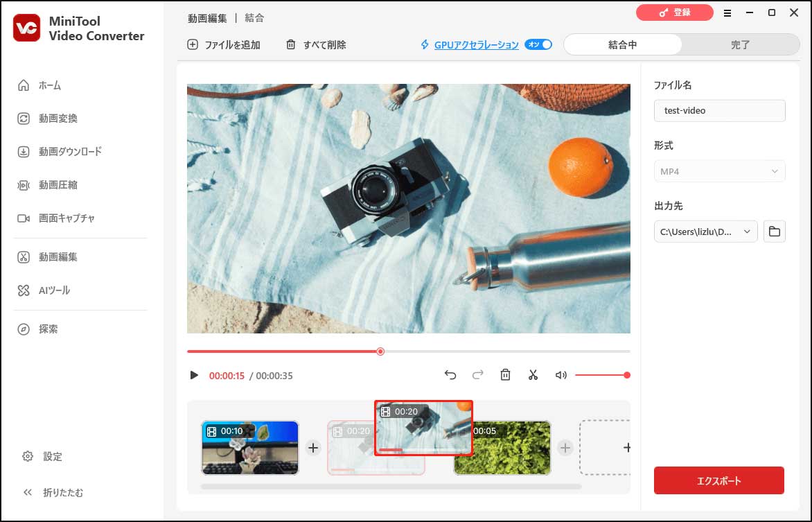Open the hamburger menu in title bar

tap(727, 13)
